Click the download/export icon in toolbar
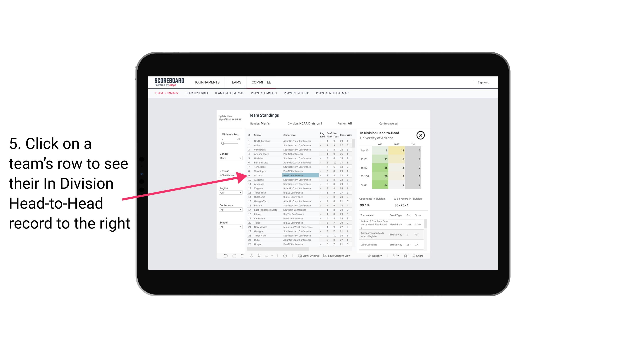This screenshot has height=346, width=644. (x=394, y=256)
